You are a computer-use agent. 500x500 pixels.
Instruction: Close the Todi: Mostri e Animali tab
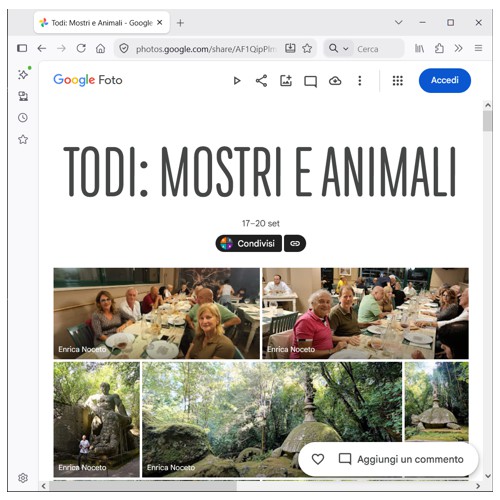160,23
